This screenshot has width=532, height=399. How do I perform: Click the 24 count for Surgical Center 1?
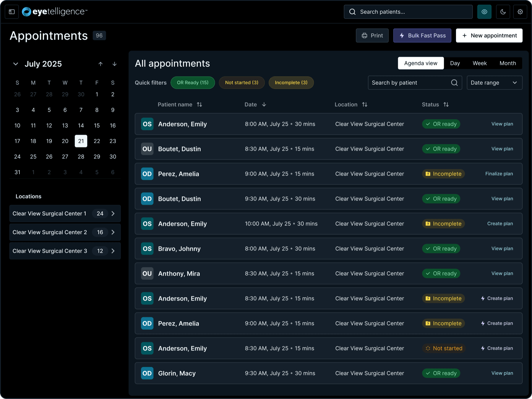(x=100, y=214)
